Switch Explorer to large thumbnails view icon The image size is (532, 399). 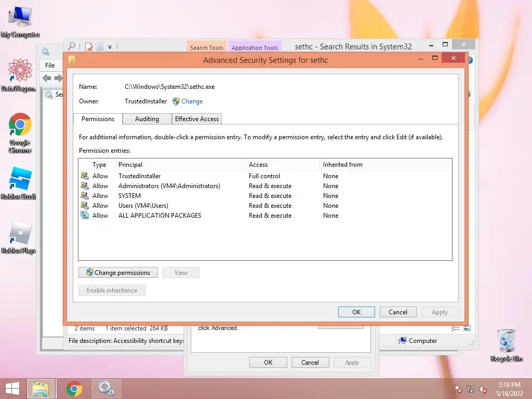(x=467, y=328)
